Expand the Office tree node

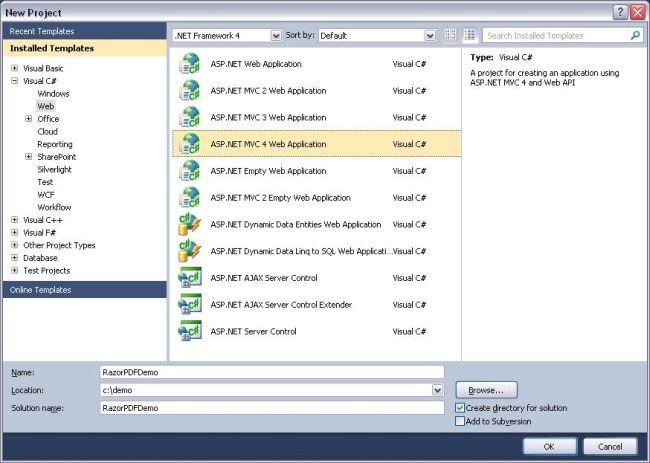point(28,119)
